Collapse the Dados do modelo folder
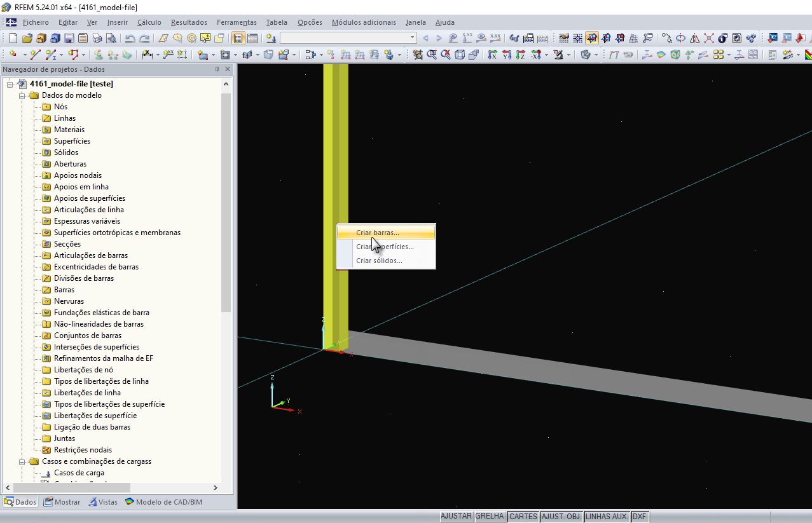This screenshot has height=523, width=812. coord(22,95)
